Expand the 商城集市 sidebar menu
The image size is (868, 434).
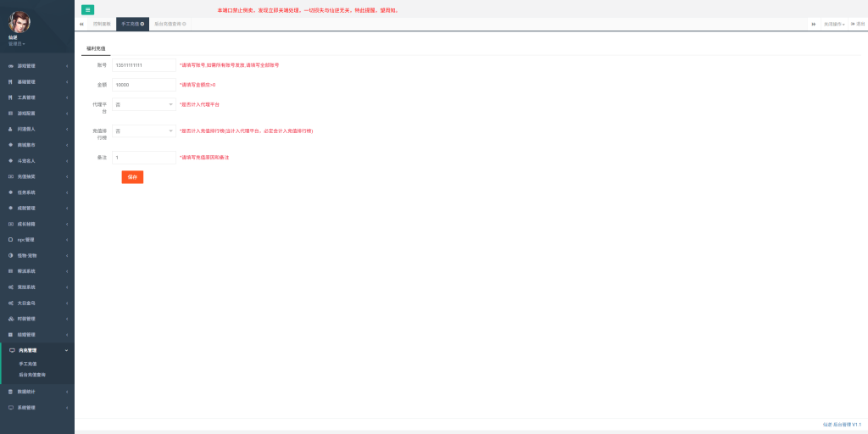pyautogui.click(x=37, y=145)
